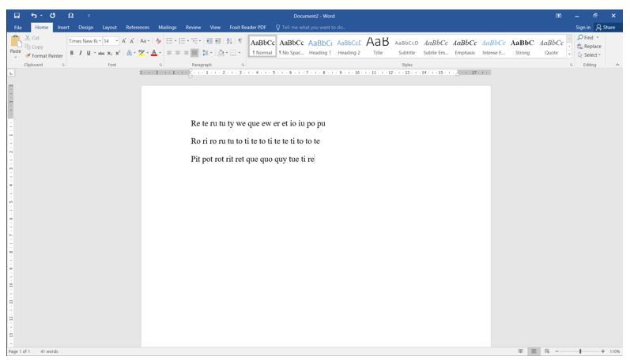Viewport: 630px width, 364px height.
Task: Click the Sort A-Z icon
Action: (228, 42)
